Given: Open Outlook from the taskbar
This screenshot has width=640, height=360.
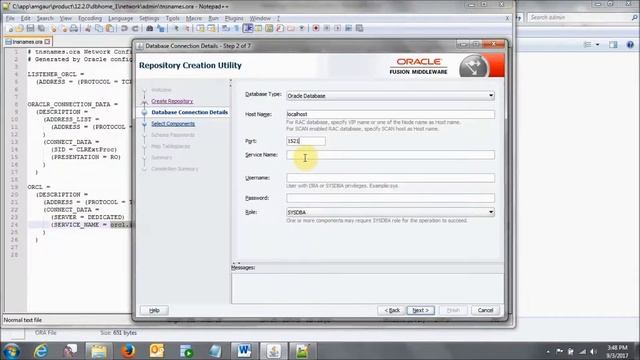Looking at the screenshot, I should (157, 351).
